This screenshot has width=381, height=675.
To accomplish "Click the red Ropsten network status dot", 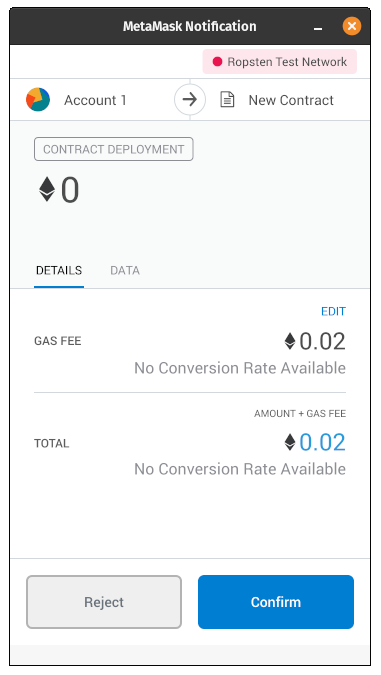I will click(x=217, y=62).
